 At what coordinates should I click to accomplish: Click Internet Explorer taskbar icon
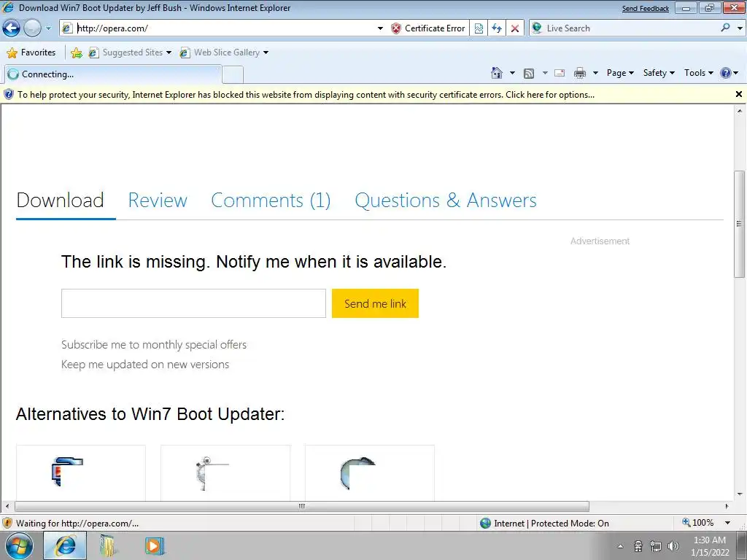65,545
